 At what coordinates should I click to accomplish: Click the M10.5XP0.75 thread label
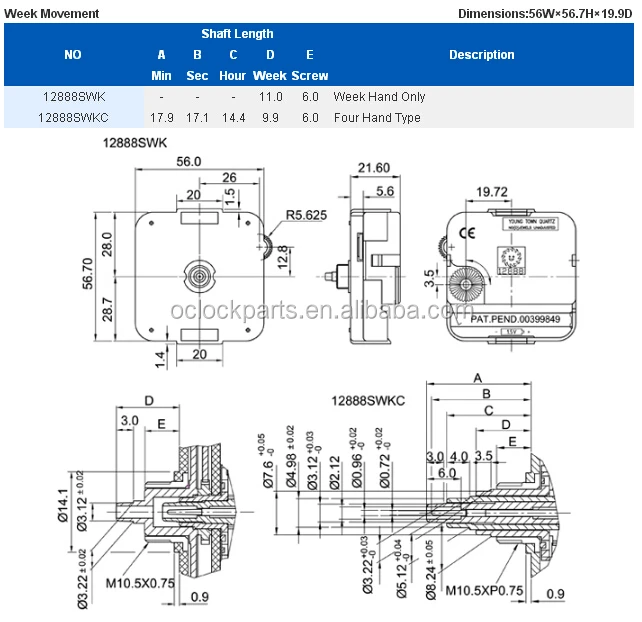(484, 590)
